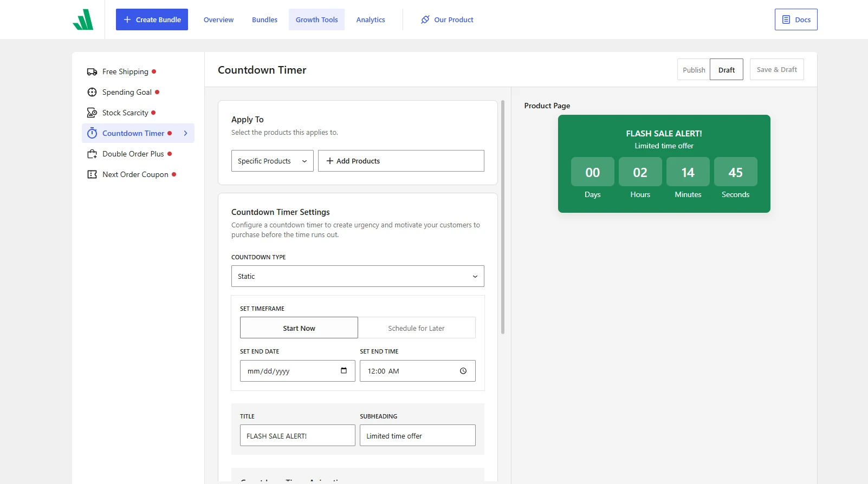Screen dimensions: 868x484
Task: Click the Spending Goal target icon
Action: pos(92,92)
